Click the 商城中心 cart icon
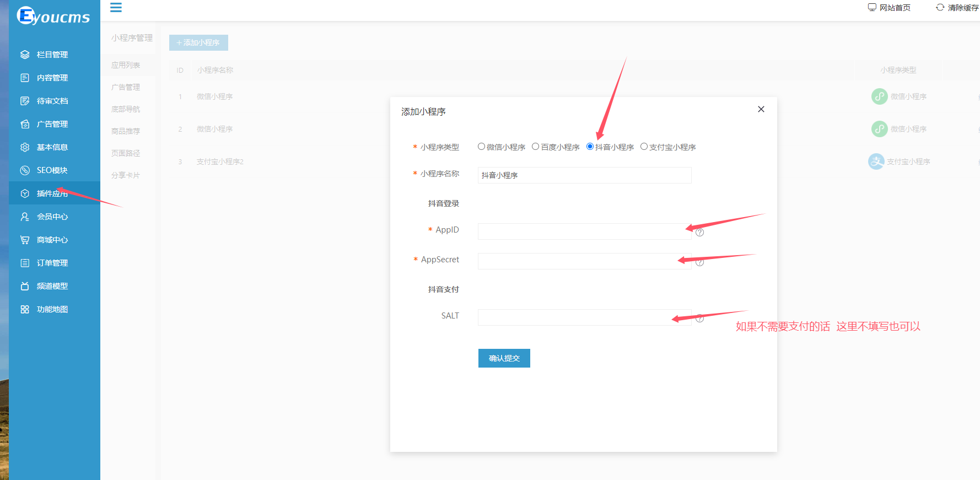980x480 pixels. point(25,240)
